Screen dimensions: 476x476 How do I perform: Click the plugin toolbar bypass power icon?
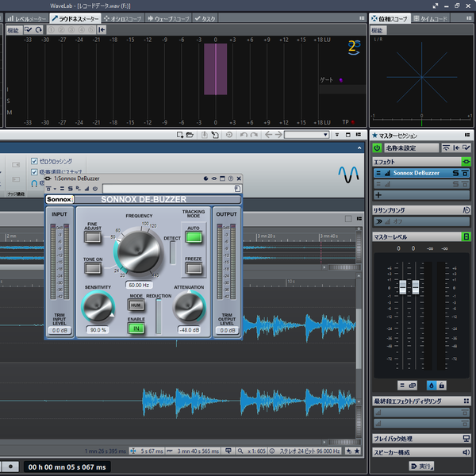(x=95, y=189)
